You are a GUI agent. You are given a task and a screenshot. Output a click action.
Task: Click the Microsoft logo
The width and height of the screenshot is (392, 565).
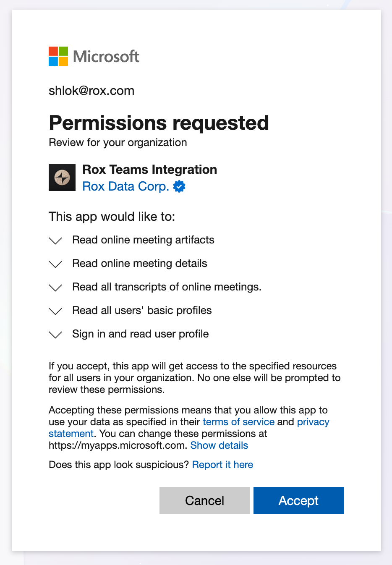point(94,56)
